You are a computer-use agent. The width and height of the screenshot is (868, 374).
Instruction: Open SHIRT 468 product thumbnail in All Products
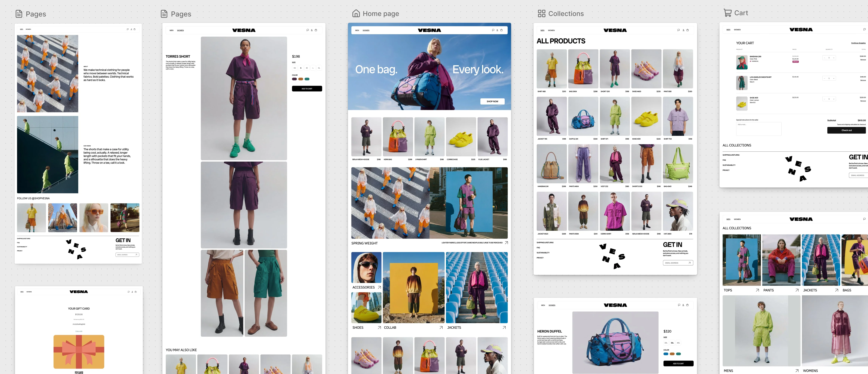click(x=552, y=69)
